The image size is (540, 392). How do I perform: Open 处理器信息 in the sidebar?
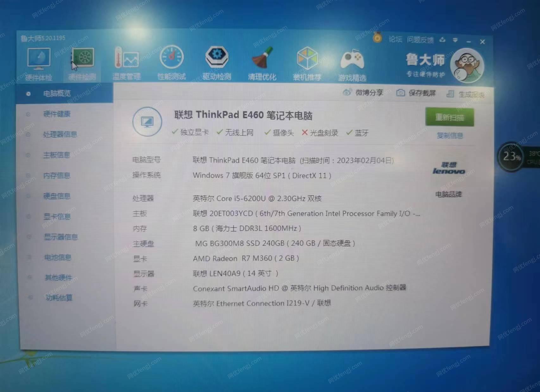pyautogui.click(x=60, y=134)
